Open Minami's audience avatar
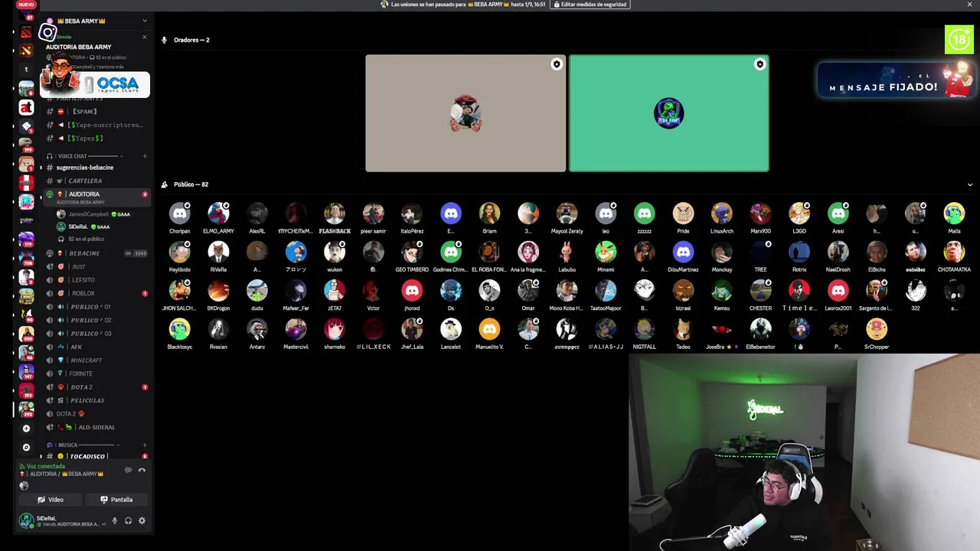Screen dimensions: 980x551 (606, 252)
